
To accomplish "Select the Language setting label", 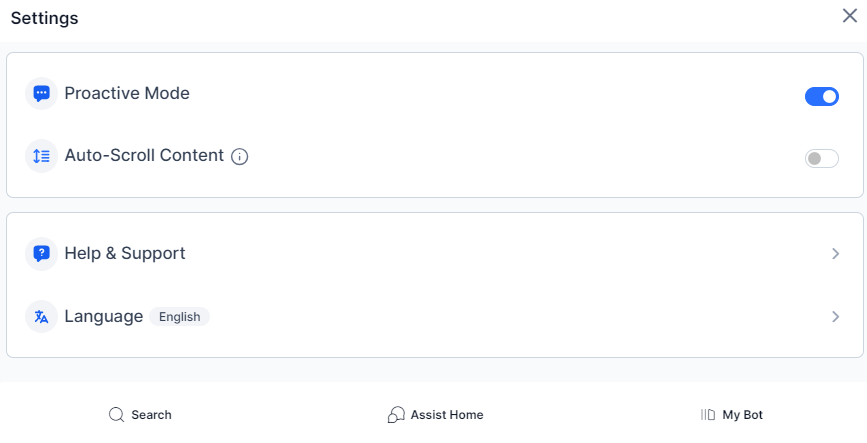I will 104,317.
